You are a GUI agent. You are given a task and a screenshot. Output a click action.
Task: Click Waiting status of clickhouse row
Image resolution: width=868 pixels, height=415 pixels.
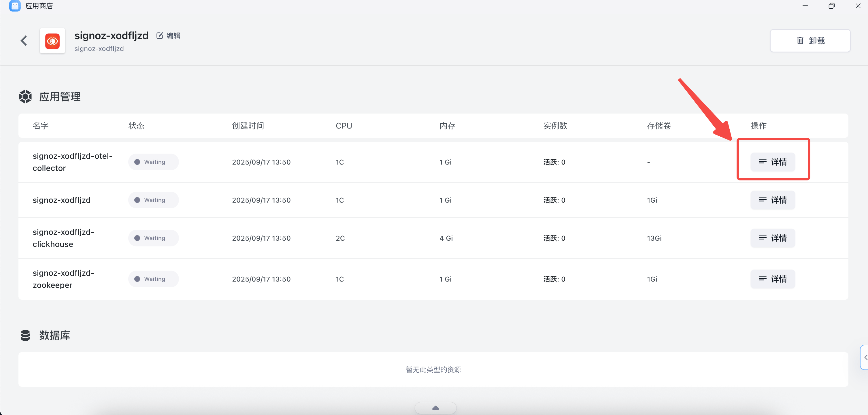(x=153, y=238)
